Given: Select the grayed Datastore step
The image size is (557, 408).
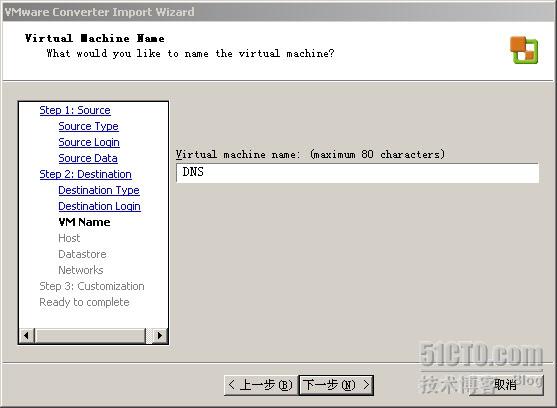Looking at the screenshot, I should pyautogui.click(x=82, y=254).
